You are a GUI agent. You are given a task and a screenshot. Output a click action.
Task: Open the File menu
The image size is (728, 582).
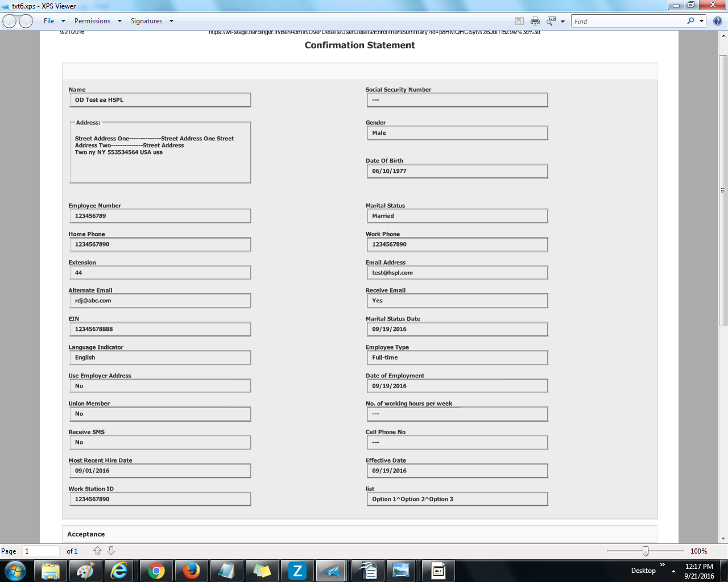(x=49, y=21)
